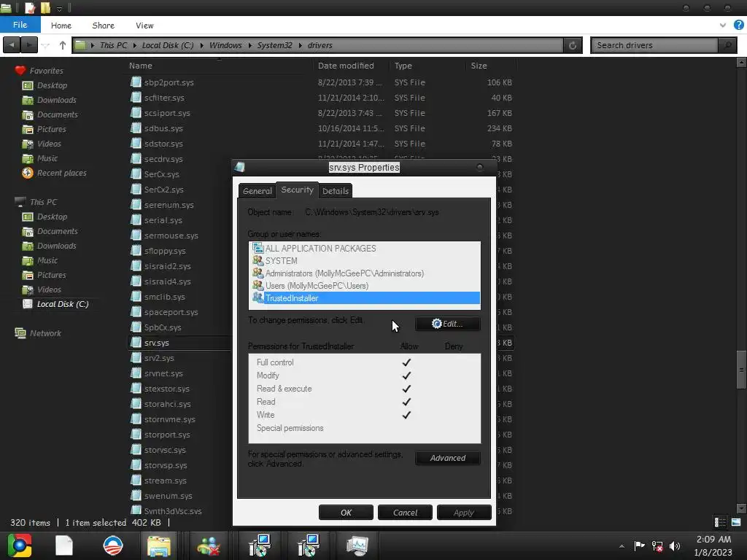747x560 pixels.
Task: Switch to the General tab
Action: click(x=258, y=191)
